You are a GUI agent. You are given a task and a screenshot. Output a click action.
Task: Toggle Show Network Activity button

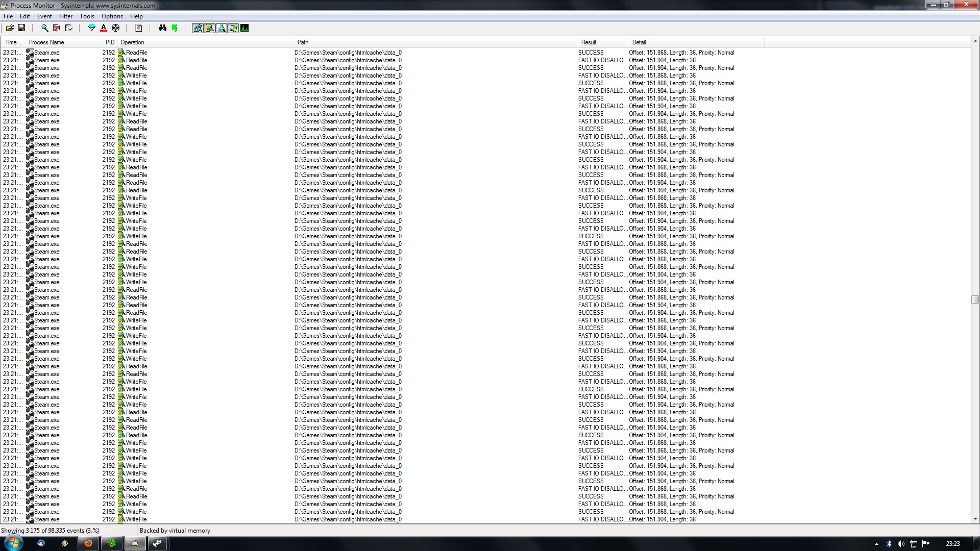(221, 28)
